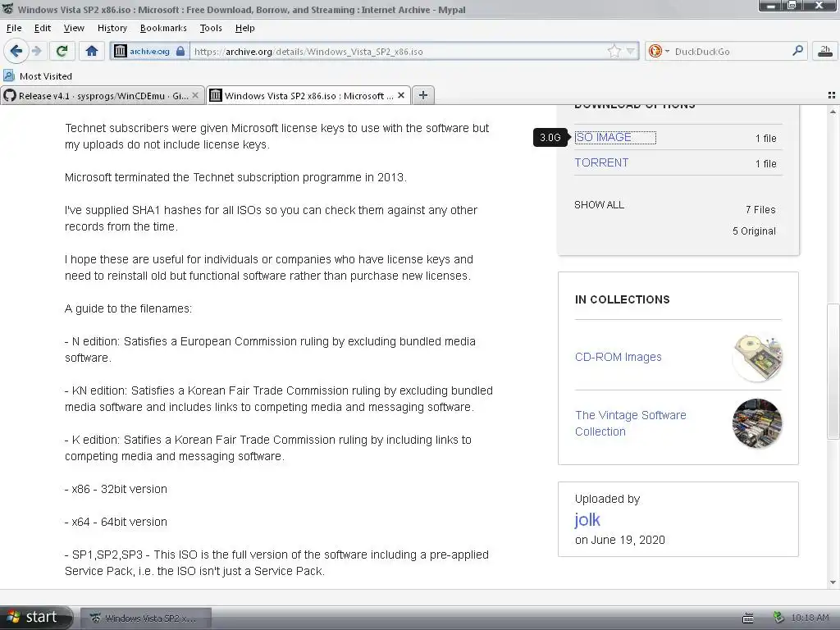
Task: Open a new tab
Action: click(x=423, y=95)
